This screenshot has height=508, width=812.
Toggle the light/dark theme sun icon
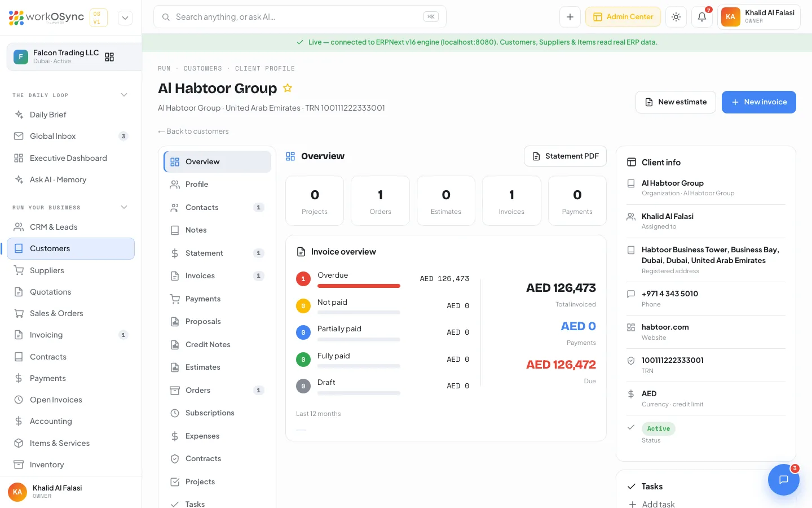[x=676, y=17]
